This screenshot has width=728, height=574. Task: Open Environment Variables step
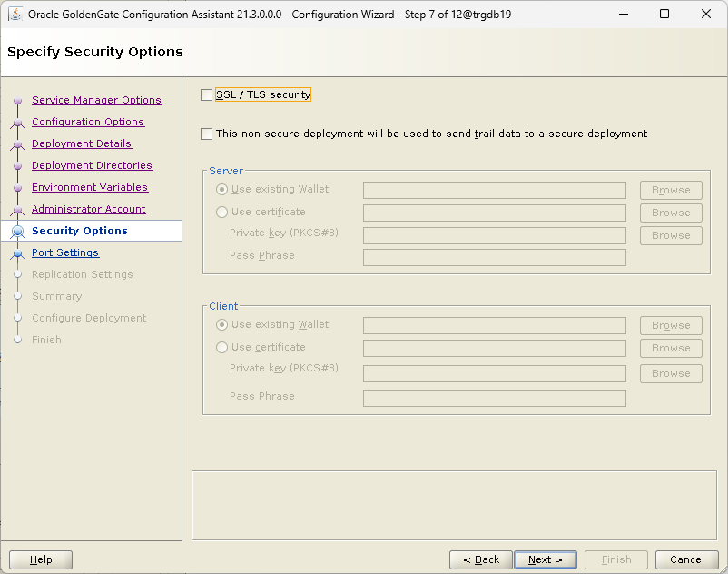click(90, 187)
